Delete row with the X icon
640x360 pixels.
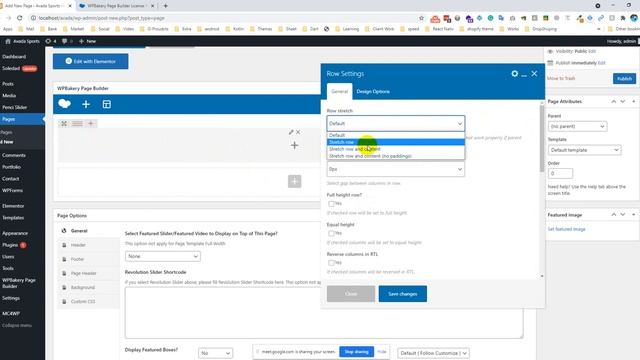point(298,132)
